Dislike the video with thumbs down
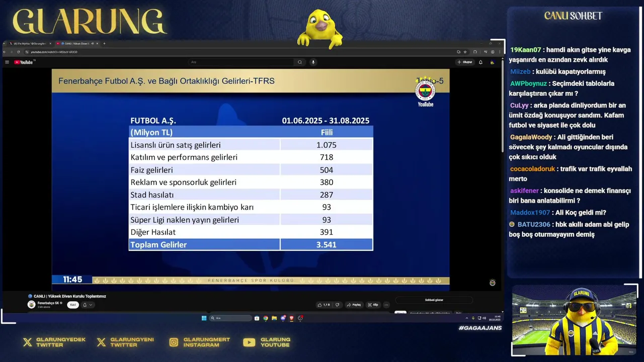 pos(337,305)
